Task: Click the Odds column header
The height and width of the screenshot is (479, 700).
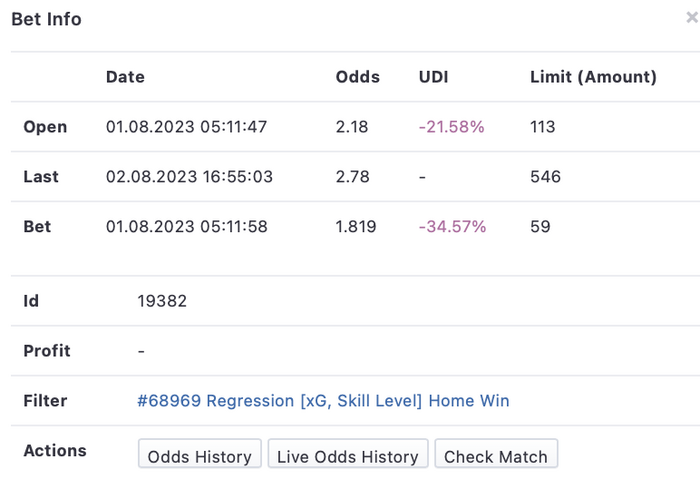Action: coord(358,77)
